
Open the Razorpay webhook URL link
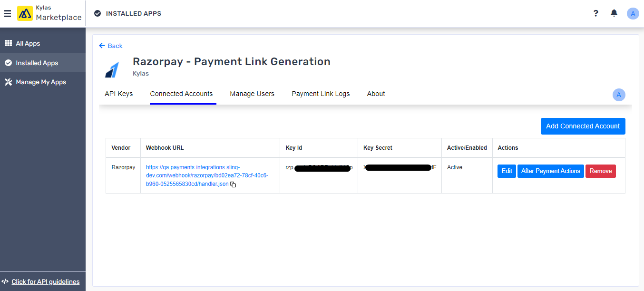pyautogui.click(x=207, y=175)
